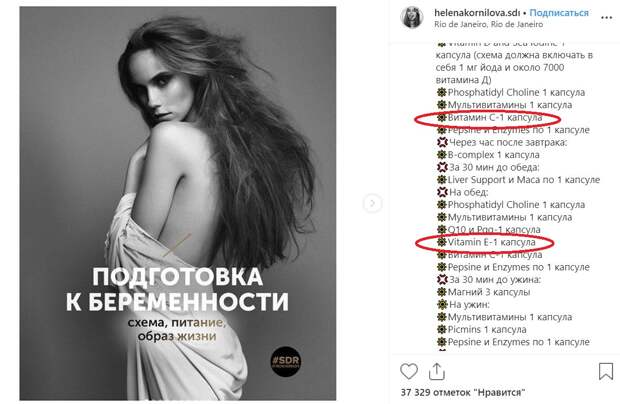Click circled Vitamin E-1 капсула line
Image resolution: width=620 pixels, height=404 pixels.
coord(486,242)
